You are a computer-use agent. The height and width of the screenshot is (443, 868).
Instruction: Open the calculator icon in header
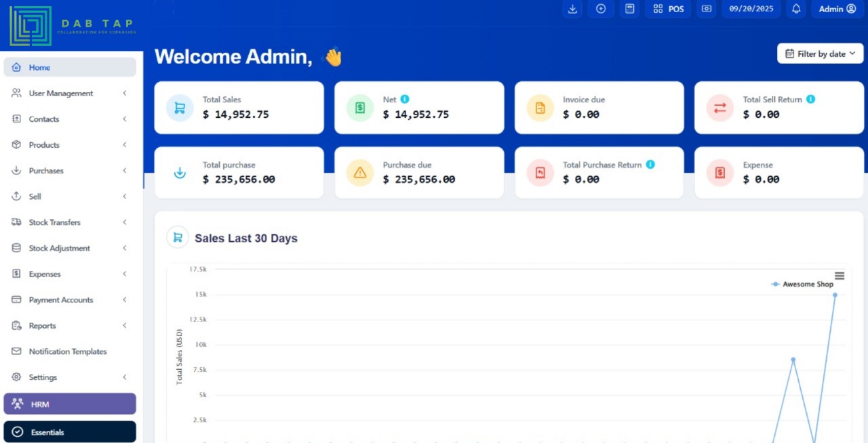pyautogui.click(x=630, y=9)
